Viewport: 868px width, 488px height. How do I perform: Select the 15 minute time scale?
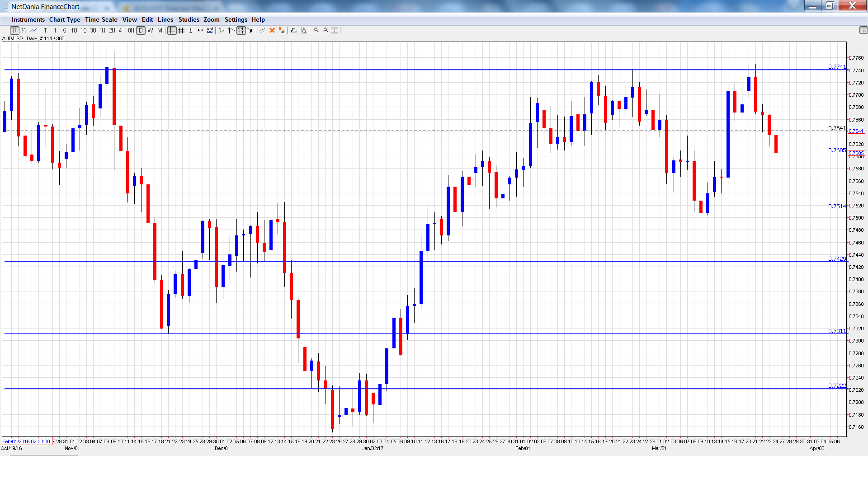click(x=84, y=31)
